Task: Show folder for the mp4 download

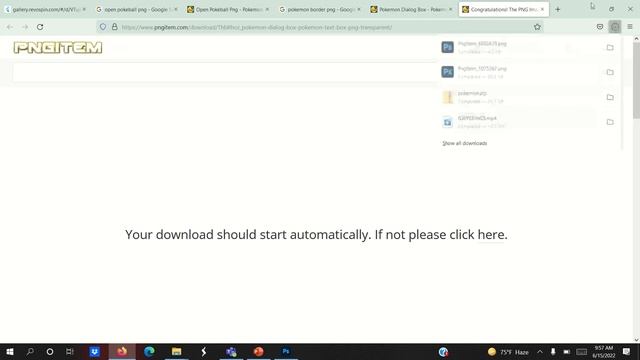Action: pyautogui.click(x=610, y=122)
